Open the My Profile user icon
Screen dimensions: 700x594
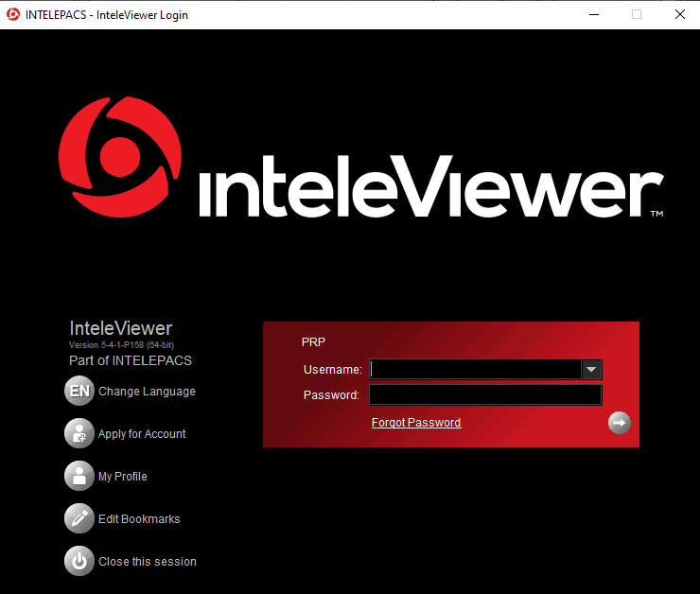pos(79,476)
